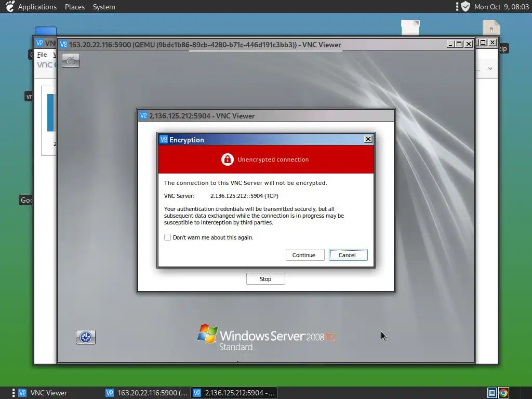Screen dimensions: 532x399
Task: Minimize the 163.20.22.116:5900 viewer window
Action: pyautogui.click(x=450, y=44)
